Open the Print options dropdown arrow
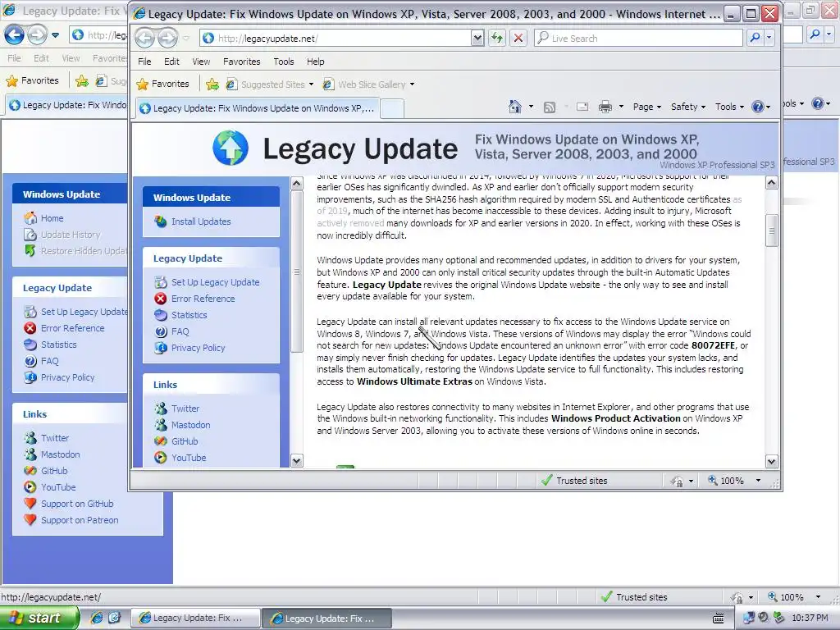This screenshot has height=630, width=840. tap(621, 107)
